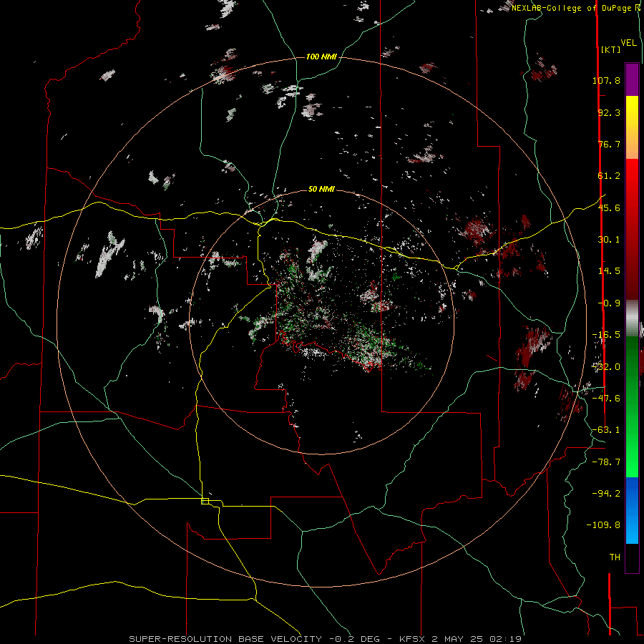Click the Super-Resolution Base Velocity caption text

coord(326,639)
